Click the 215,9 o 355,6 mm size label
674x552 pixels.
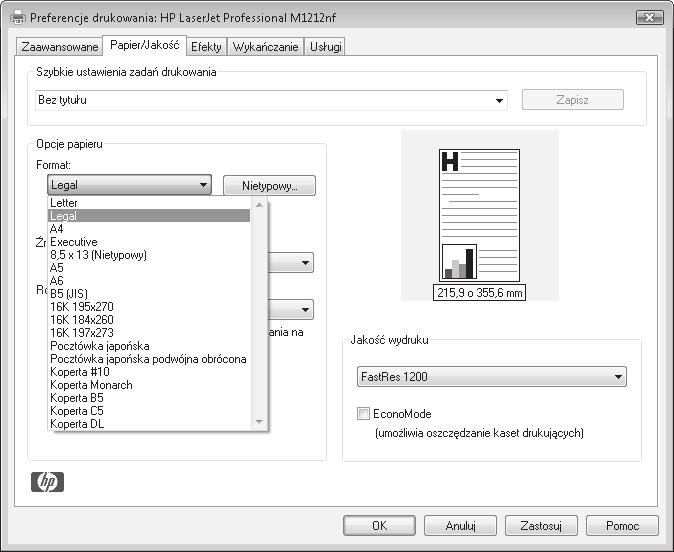coord(479,293)
